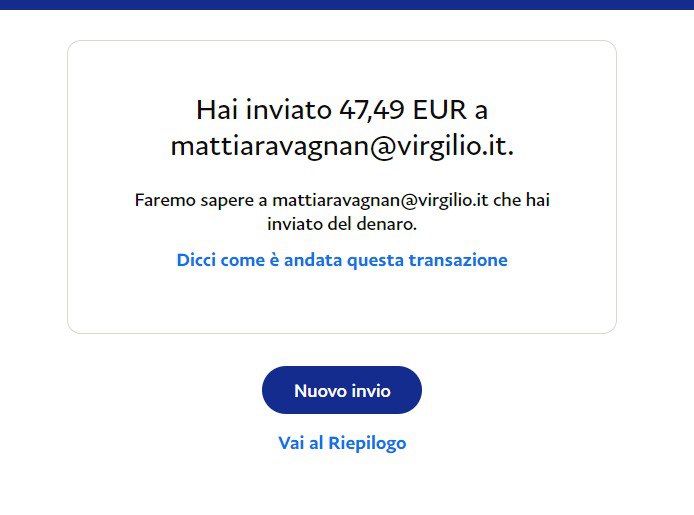Click the 'inviato del denaro.' text line
This screenshot has width=694, height=515.
(342, 224)
